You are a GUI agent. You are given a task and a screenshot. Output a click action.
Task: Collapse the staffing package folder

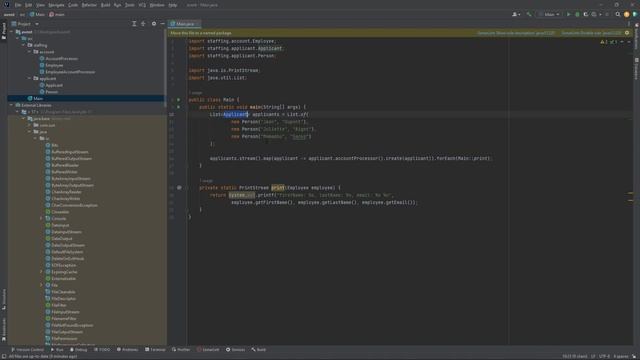point(24,45)
